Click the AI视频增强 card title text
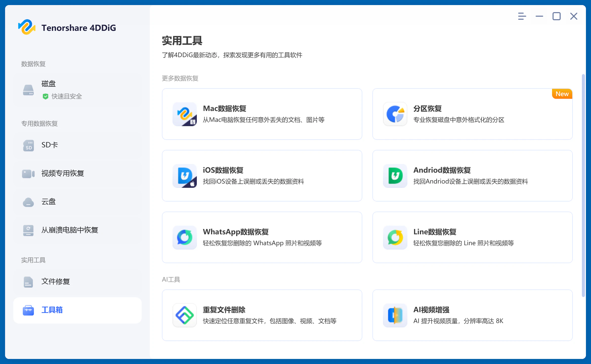This screenshot has width=591, height=364. 431,310
